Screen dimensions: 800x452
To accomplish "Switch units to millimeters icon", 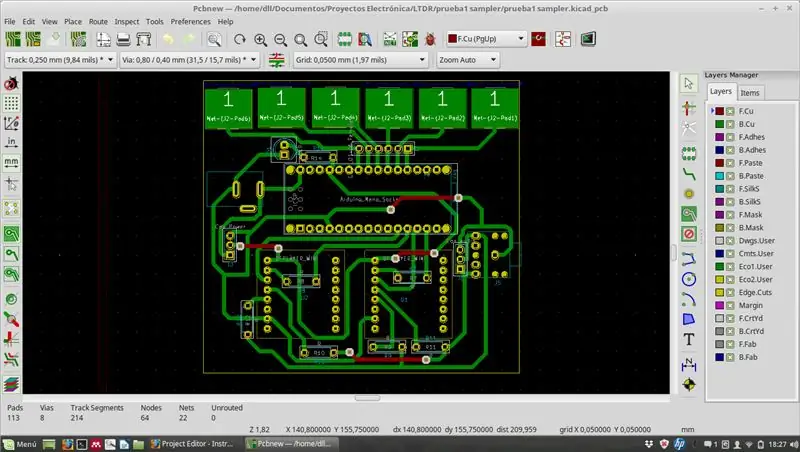I will pyautogui.click(x=11, y=163).
